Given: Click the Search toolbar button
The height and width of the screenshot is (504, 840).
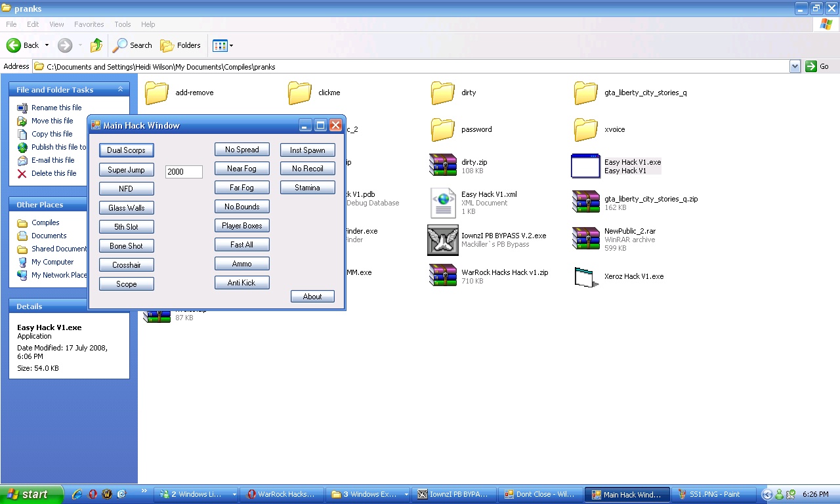Looking at the screenshot, I should [x=133, y=45].
